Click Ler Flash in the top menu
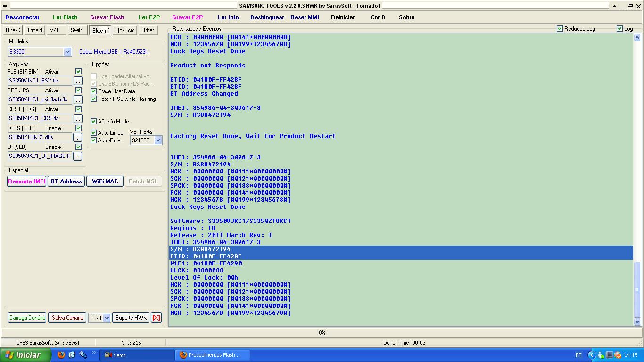Screen dimensions: 644x362 point(65,17)
